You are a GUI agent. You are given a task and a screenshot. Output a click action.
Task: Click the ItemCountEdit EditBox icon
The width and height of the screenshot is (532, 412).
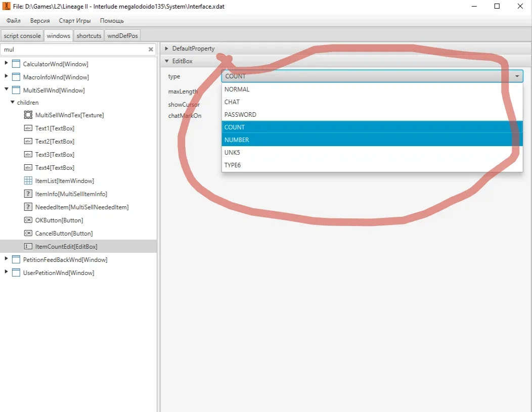pos(28,247)
